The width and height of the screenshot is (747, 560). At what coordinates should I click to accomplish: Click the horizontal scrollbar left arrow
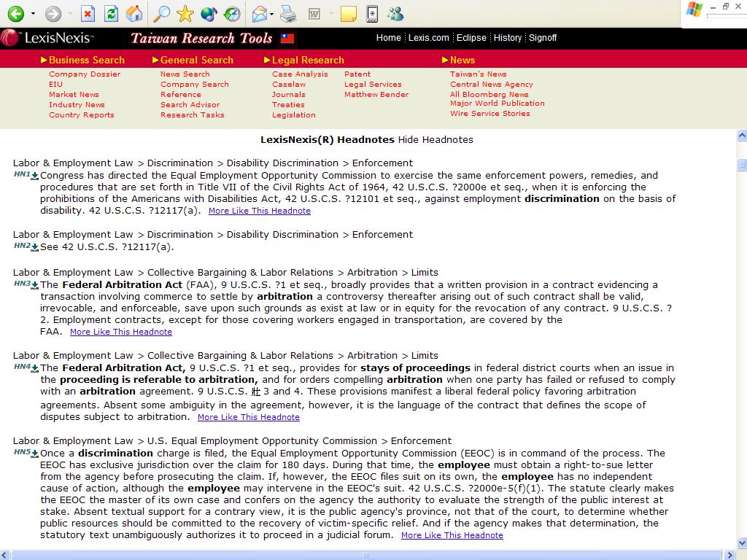(5, 555)
